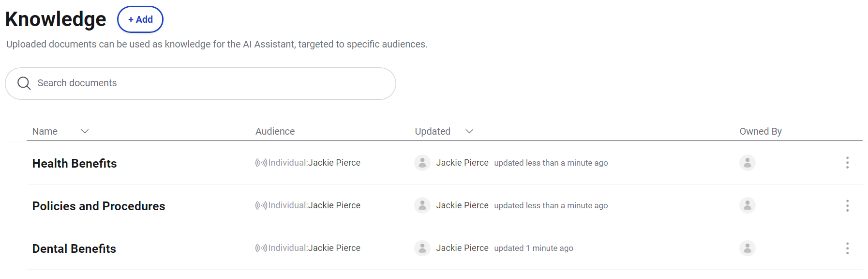Click the search magnifier icon
The image size is (868, 279).
tap(24, 83)
